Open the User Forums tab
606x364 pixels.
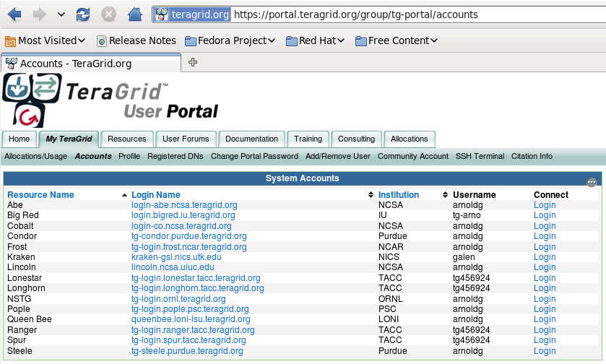[x=186, y=139]
